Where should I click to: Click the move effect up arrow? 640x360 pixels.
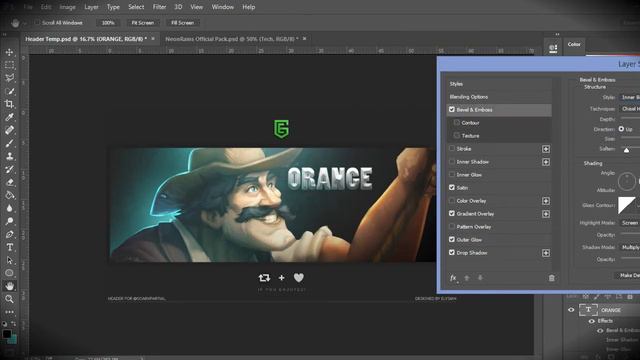[467, 278]
